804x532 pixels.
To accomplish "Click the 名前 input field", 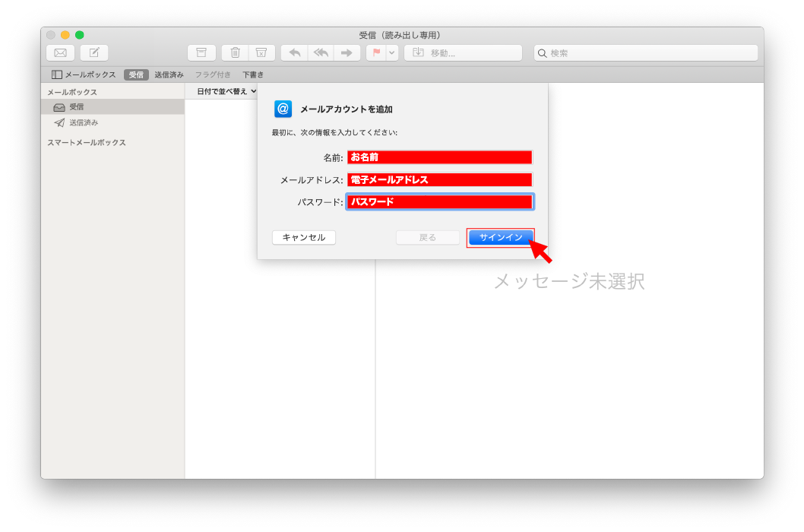I will click(x=440, y=157).
